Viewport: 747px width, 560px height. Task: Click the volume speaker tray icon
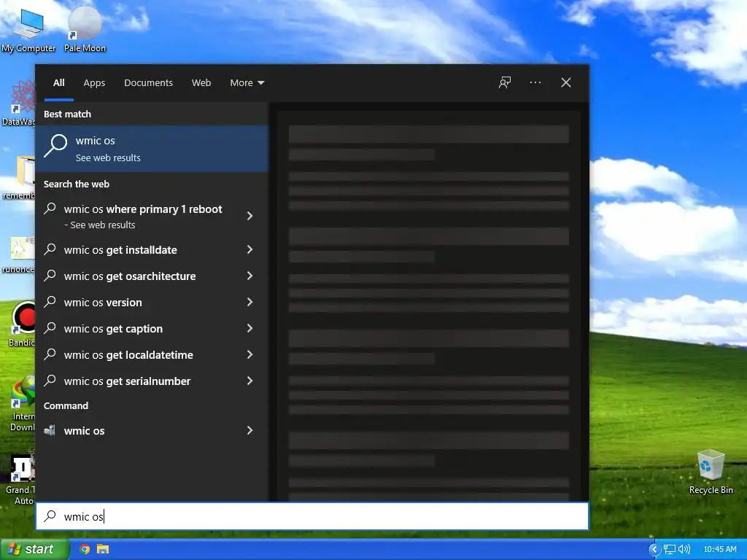pyautogui.click(x=684, y=549)
